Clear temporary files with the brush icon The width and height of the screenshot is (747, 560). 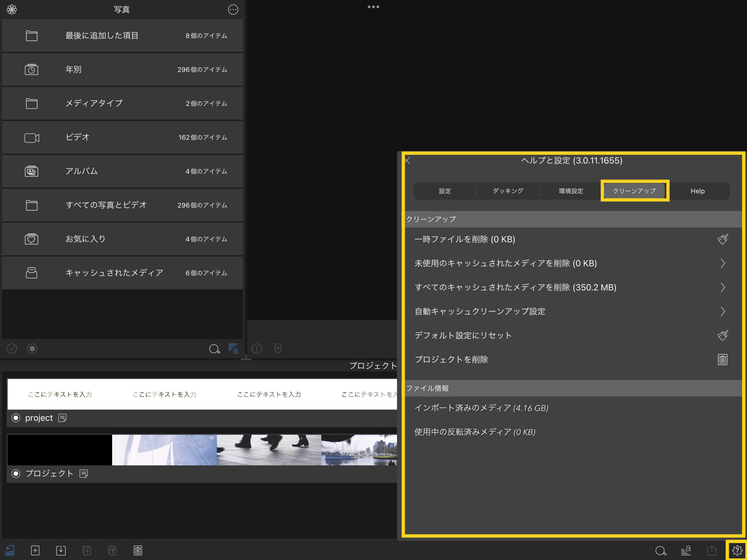click(x=723, y=240)
